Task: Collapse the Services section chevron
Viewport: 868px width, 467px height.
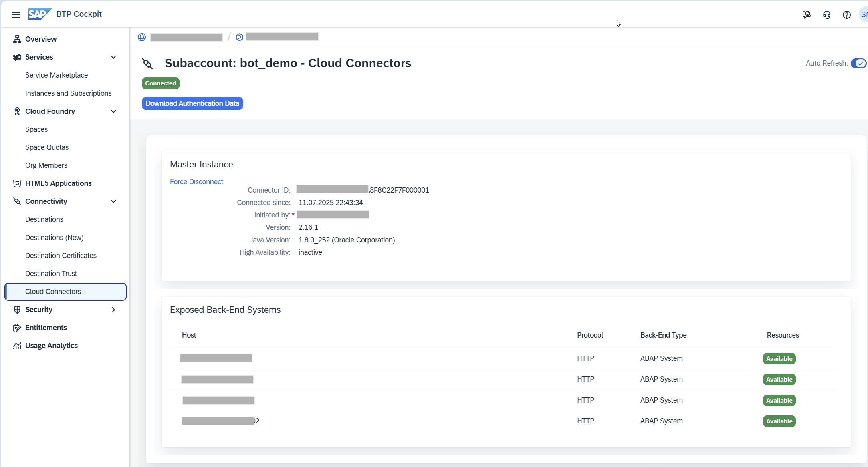Action: pos(113,57)
